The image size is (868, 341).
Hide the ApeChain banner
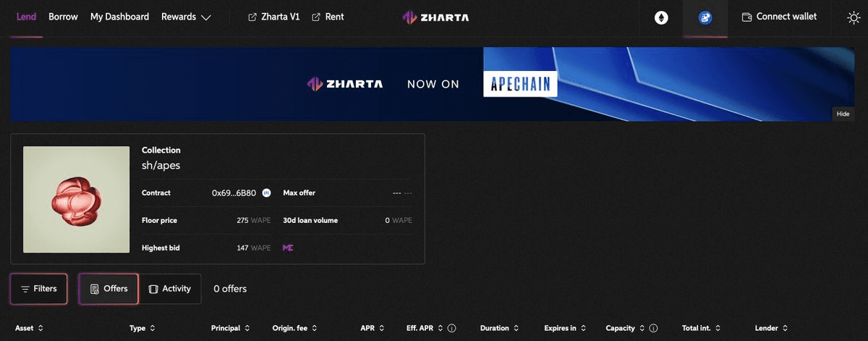point(843,114)
